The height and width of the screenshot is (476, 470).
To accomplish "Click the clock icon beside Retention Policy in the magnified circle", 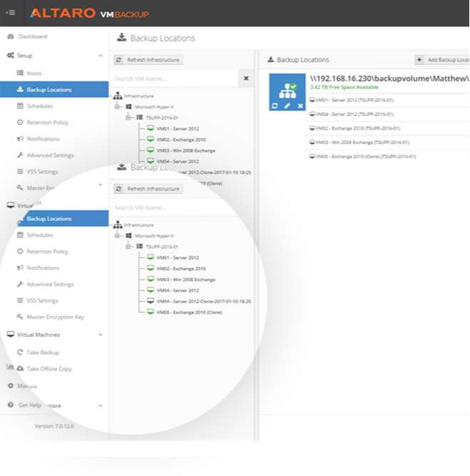I will point(20,252).
